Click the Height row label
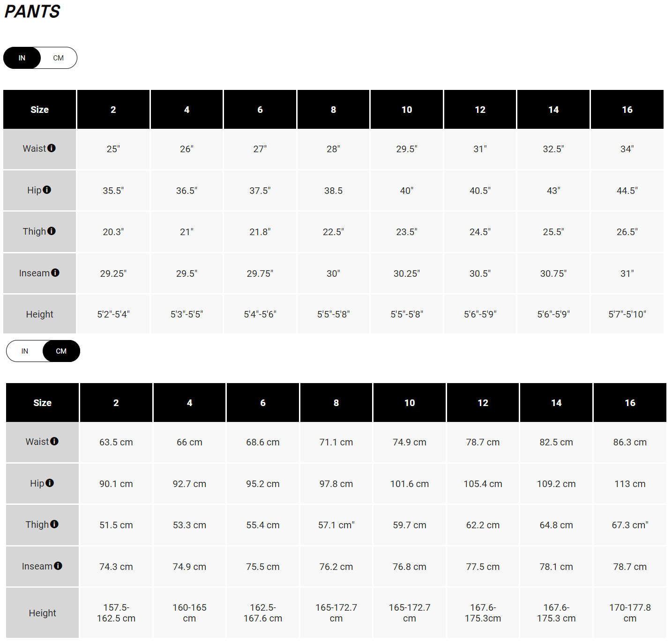Viewport: 672px width, 643px height. 39,314
